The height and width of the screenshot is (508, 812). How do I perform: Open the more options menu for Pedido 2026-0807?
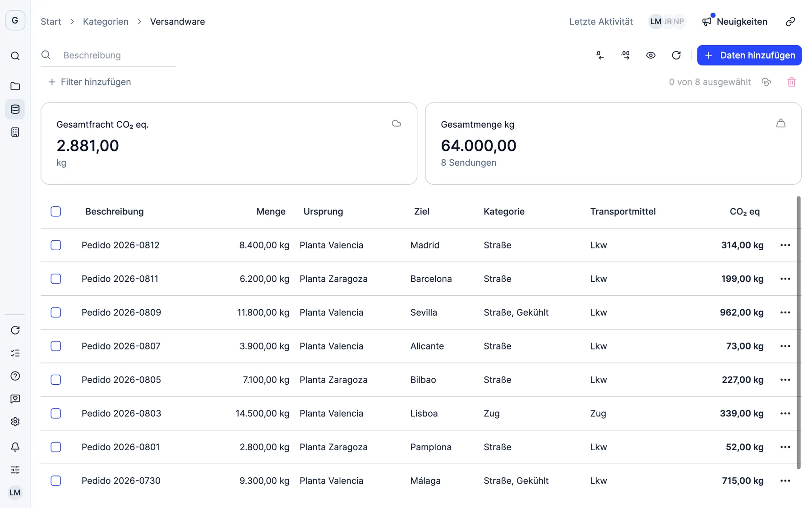(x=785, y=346)
